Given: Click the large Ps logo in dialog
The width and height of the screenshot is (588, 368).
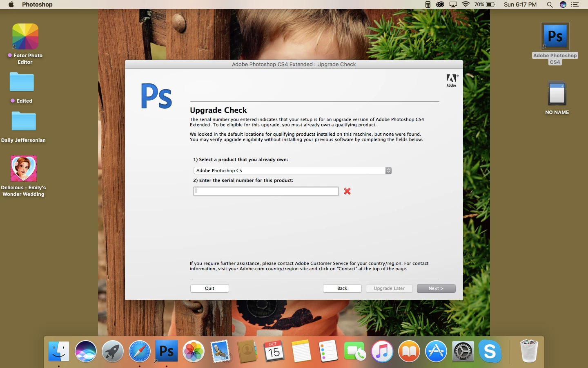Looking at the screenshot, I should click(x=156, y=97).
